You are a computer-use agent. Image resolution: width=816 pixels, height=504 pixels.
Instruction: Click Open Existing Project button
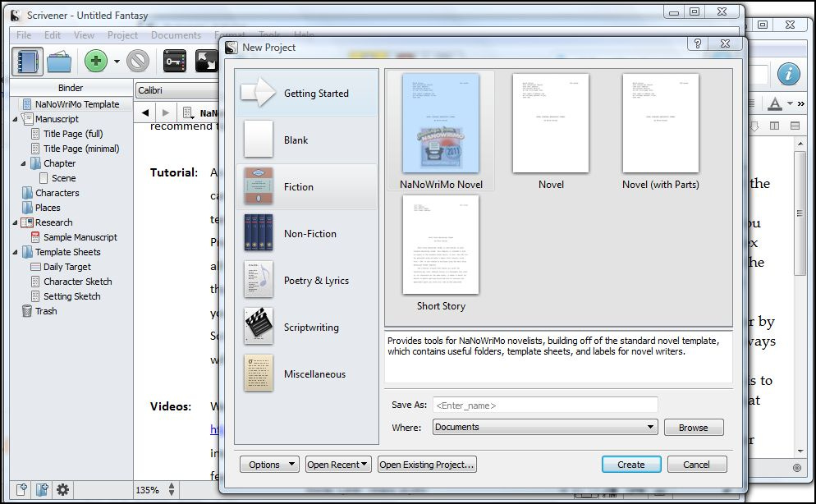click(427, 465)
